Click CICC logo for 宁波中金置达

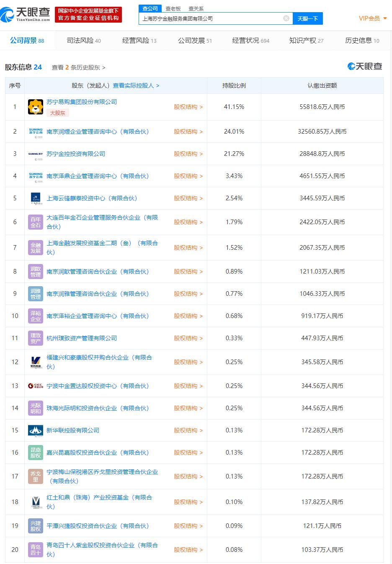[x=36, y=386]
